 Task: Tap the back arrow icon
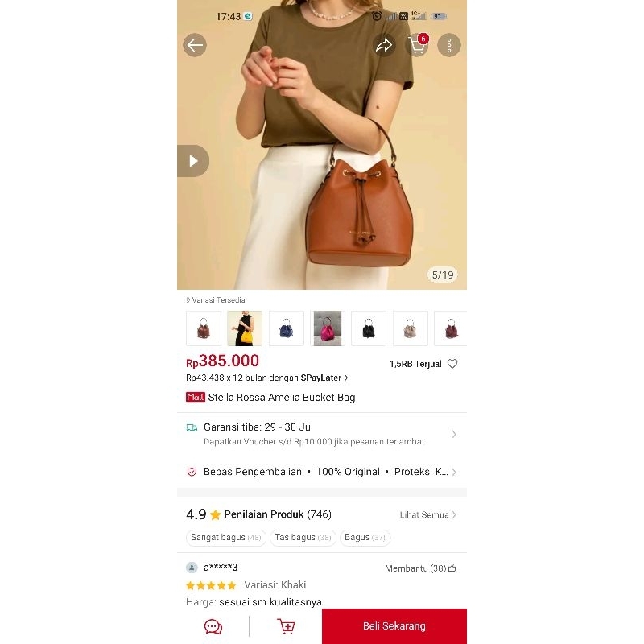[195, 45]
